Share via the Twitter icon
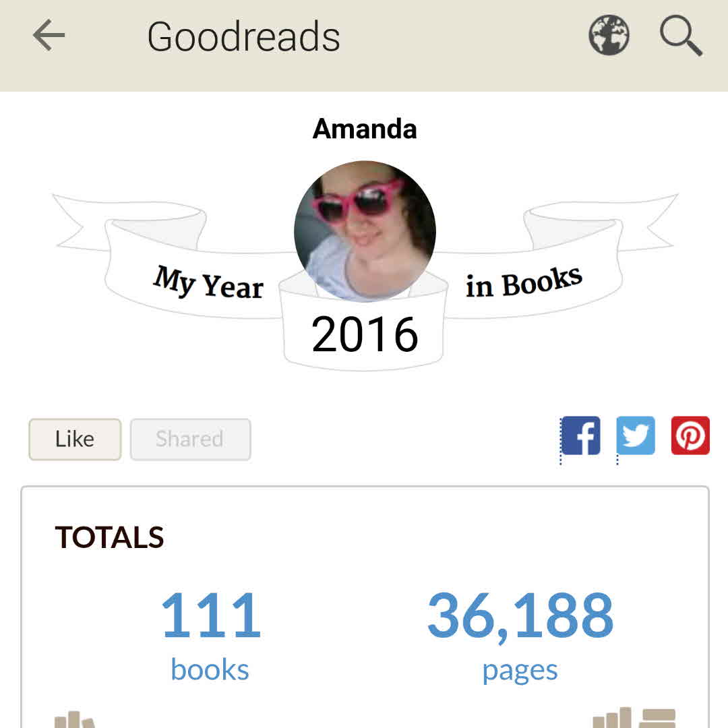This screenshot has width=728, height=728. coord(636,436)
